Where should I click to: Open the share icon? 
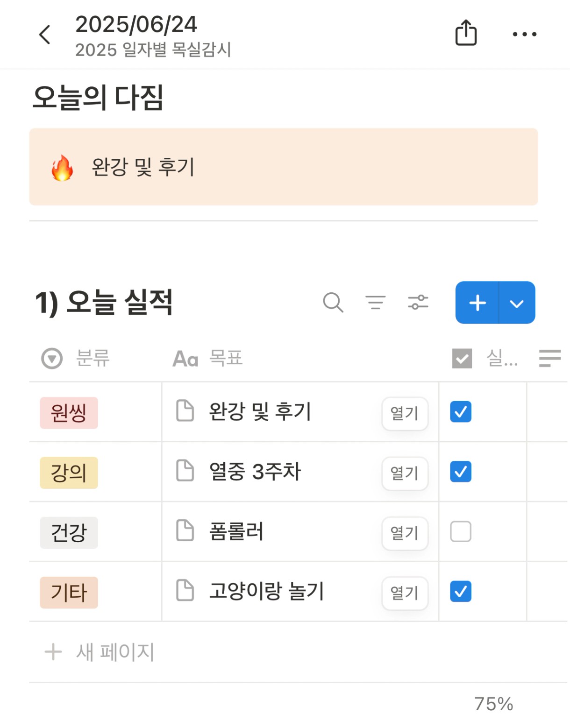[466, 33]
